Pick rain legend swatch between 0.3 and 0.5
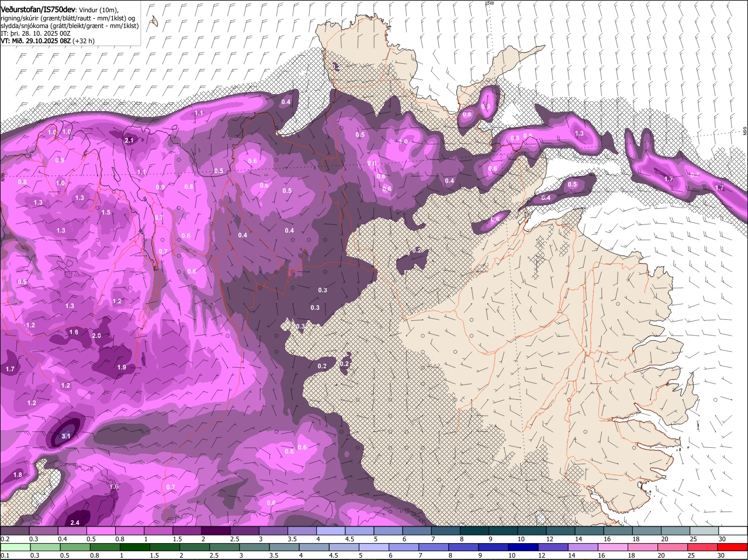 point(46,547)
